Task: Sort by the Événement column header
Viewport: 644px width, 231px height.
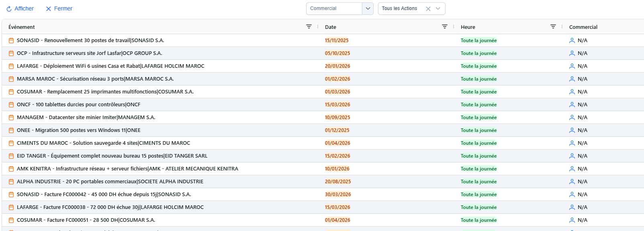Action: [x=22, y=27]
